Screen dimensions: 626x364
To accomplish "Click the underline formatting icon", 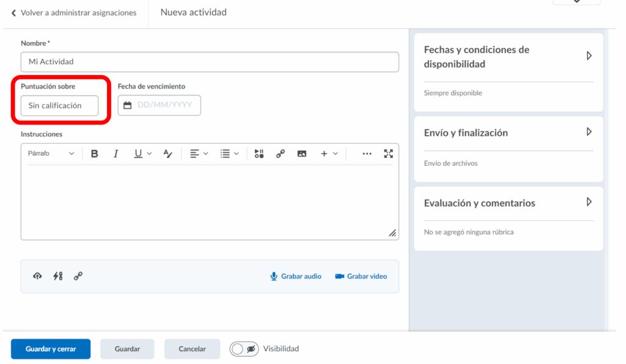I will click(139, 154).
